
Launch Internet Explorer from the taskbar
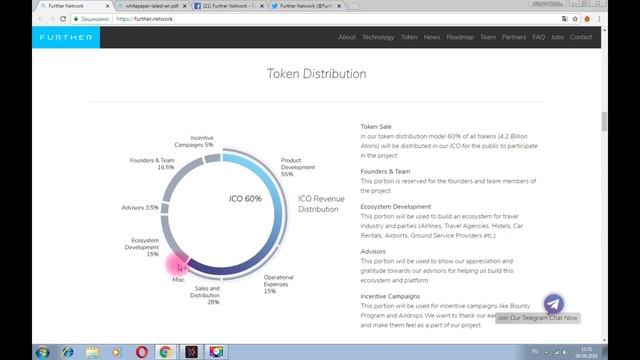68,352
